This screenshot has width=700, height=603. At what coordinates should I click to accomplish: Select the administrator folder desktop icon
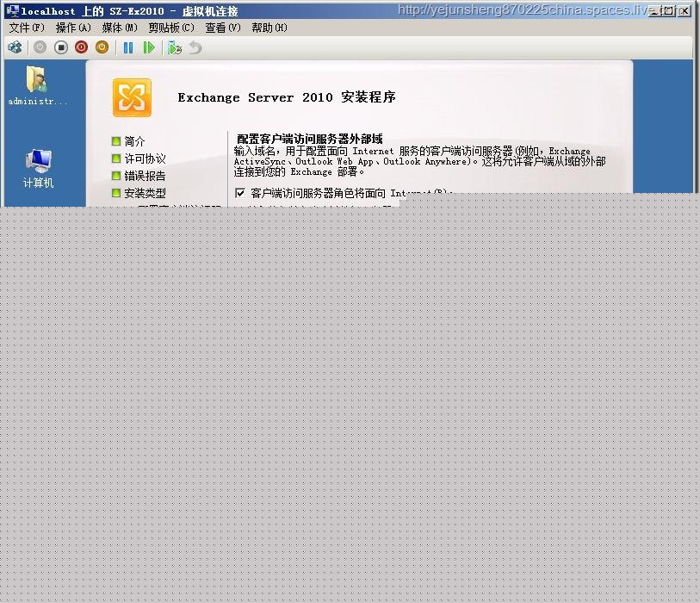37,86
